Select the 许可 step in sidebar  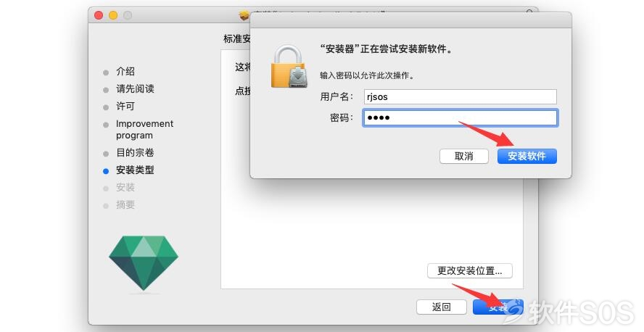coord(125,107)
